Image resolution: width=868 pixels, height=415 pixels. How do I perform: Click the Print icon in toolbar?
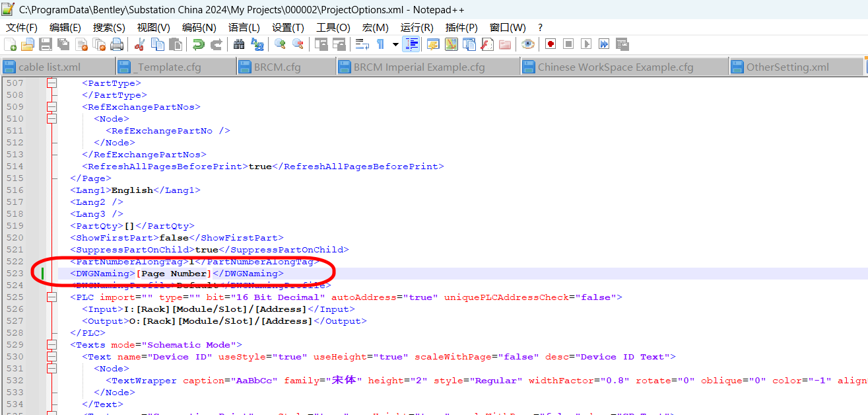[x=117, y=44]
